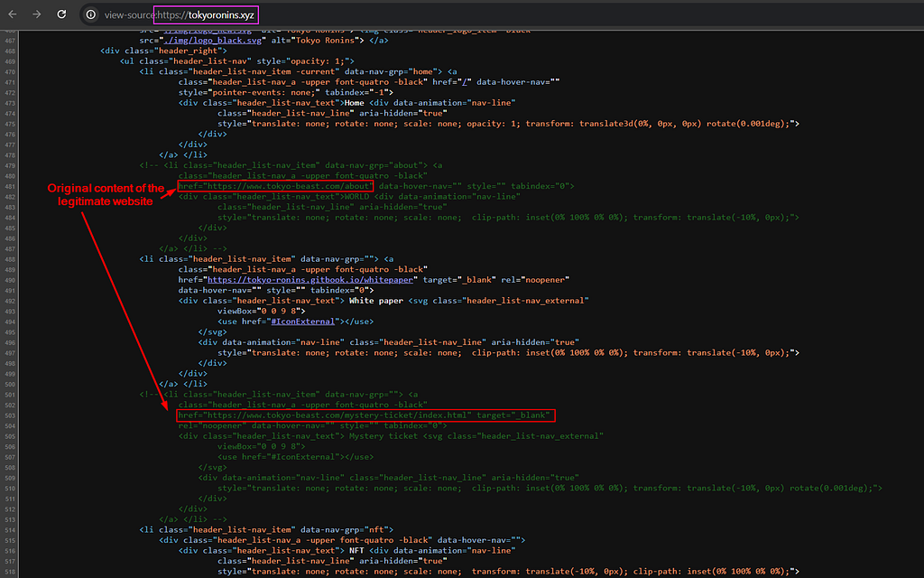Click the class="header_right" div line

pos(164,51)
